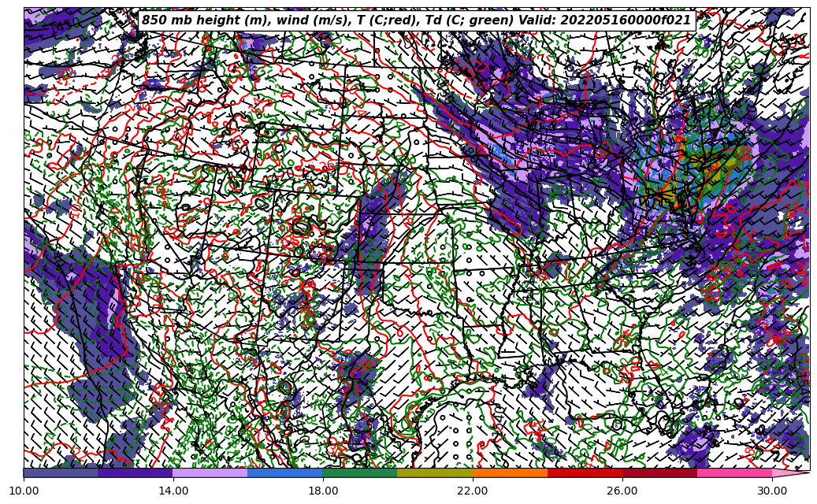This screenshot has height=504, width=817.
Task: Choose the orange 22–24 colorbar segment
Action: click(510, 473)
